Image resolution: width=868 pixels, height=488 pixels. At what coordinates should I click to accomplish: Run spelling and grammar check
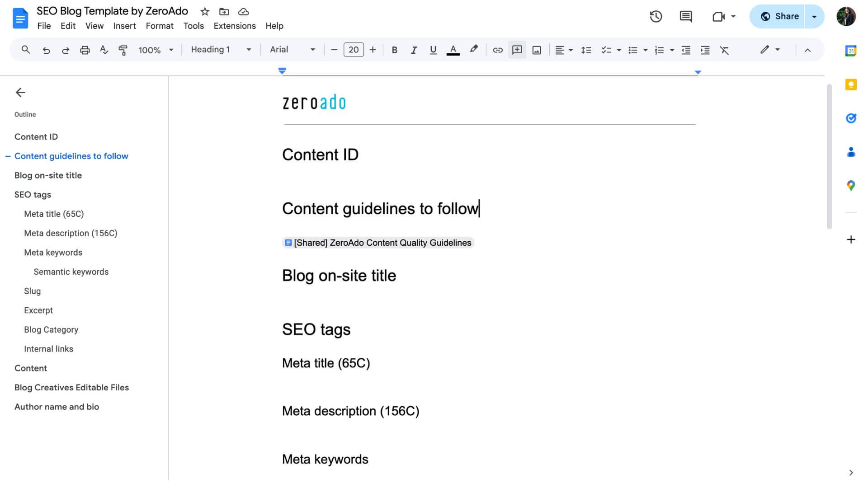pos(104,50)
